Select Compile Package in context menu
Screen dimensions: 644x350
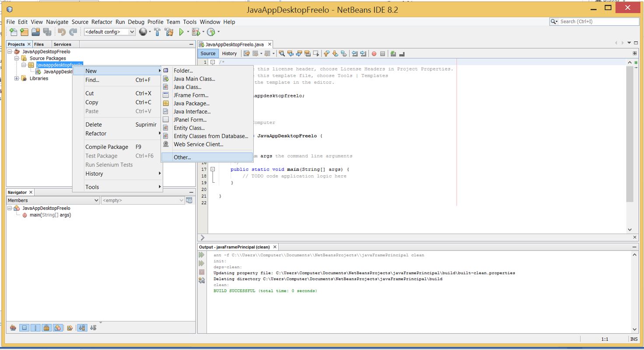pyautogui.click(x=117, y=147)
